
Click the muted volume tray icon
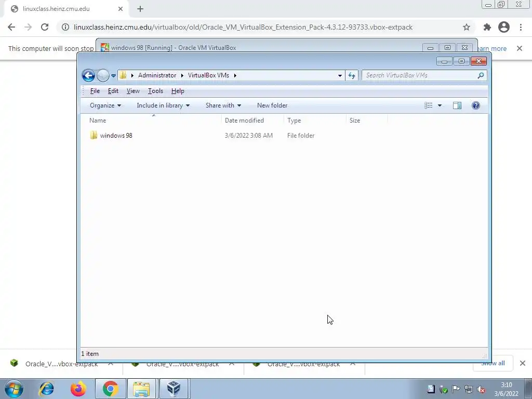(481, 390)
